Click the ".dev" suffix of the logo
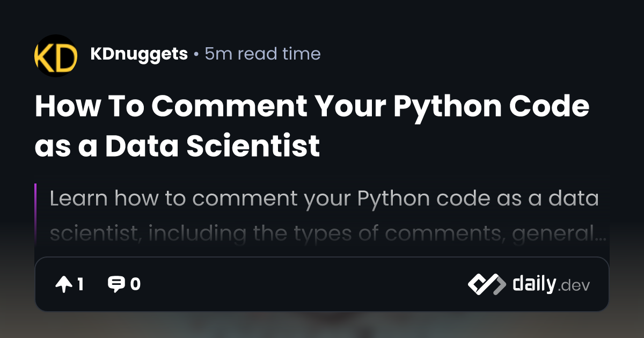 [x=574, y=285]
